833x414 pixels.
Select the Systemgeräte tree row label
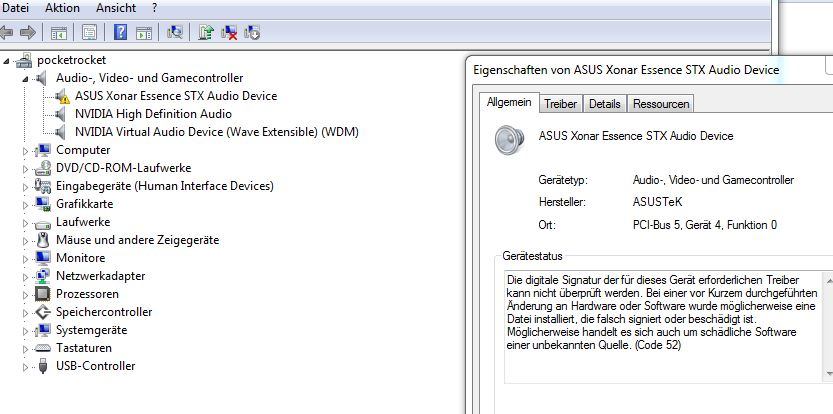(x=92, y=330)
